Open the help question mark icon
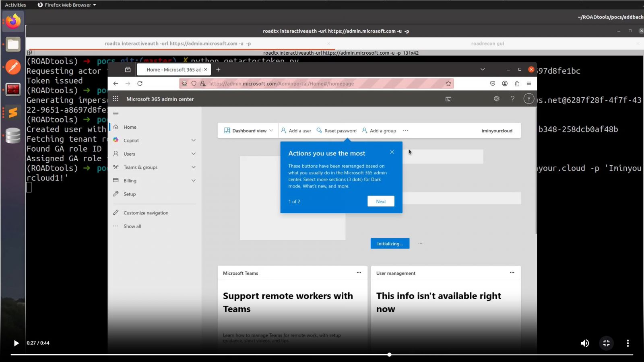 [512, 99]
